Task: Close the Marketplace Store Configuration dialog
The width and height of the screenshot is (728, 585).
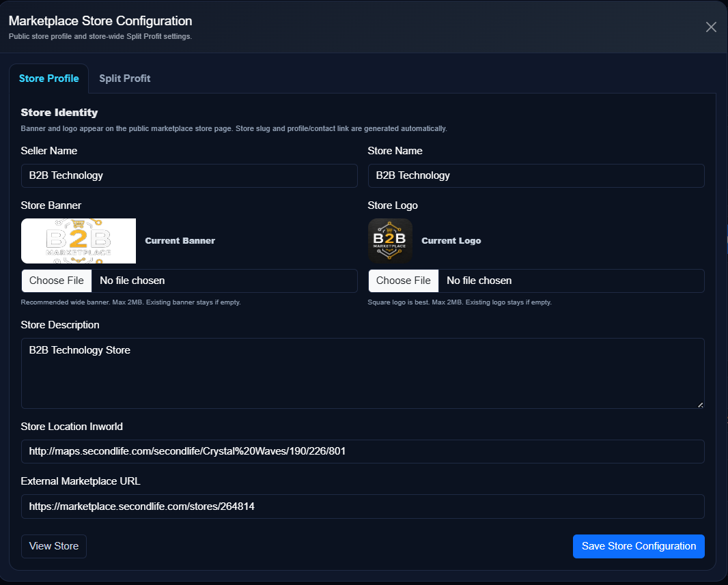Action: point(711,27)
